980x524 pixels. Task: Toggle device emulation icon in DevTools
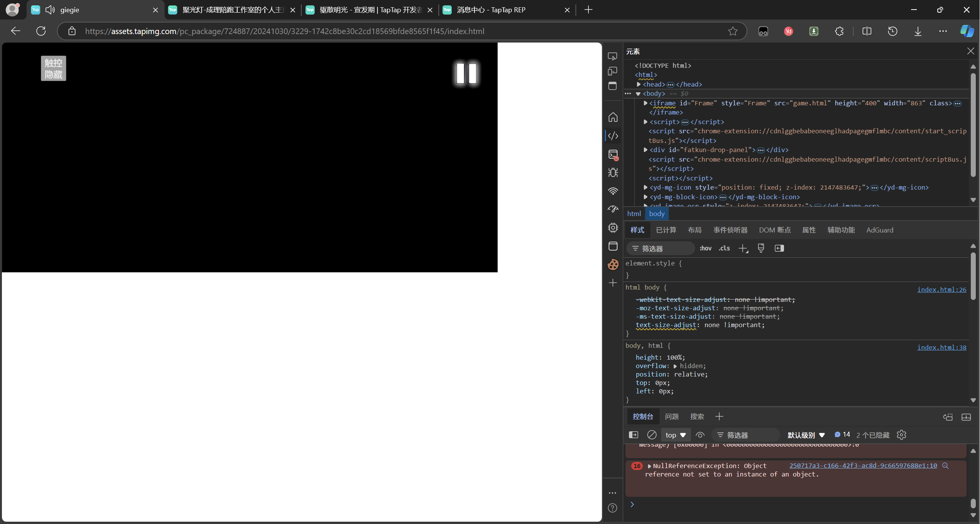coord(612,71)
